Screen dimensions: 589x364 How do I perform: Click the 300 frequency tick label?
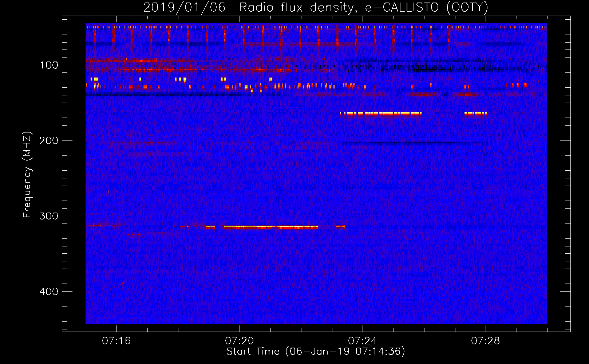pyautogui.click(x=49, y=216)
